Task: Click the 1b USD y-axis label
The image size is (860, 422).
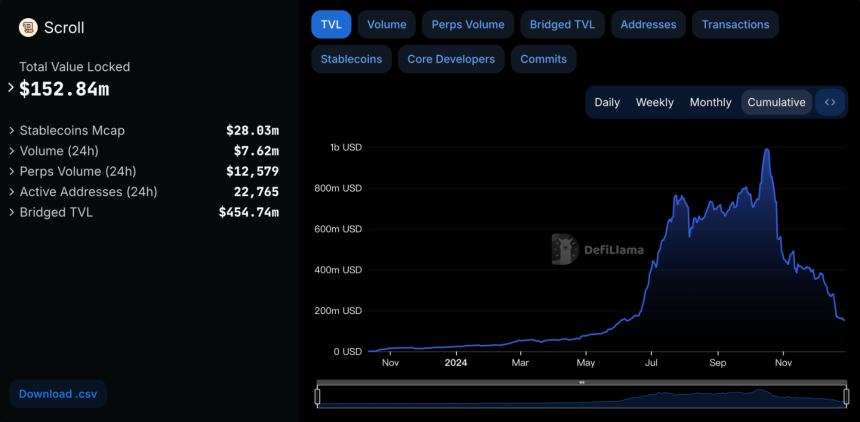Action: tap(346, 148)
